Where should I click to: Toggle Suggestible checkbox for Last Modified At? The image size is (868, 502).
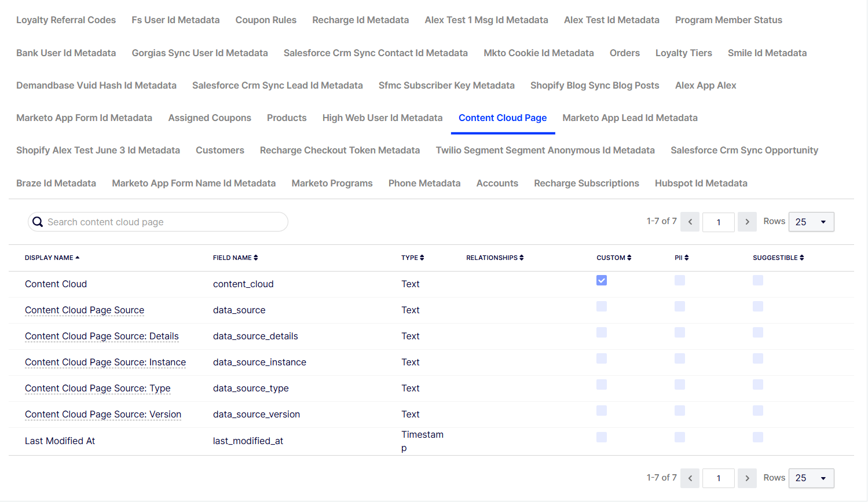758,437
